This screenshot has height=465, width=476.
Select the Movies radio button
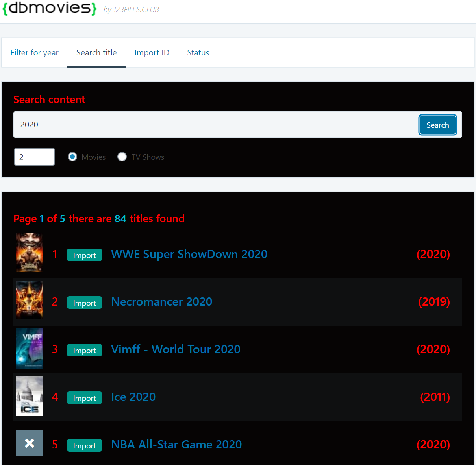pyautogui.click(x=72, y=157)
